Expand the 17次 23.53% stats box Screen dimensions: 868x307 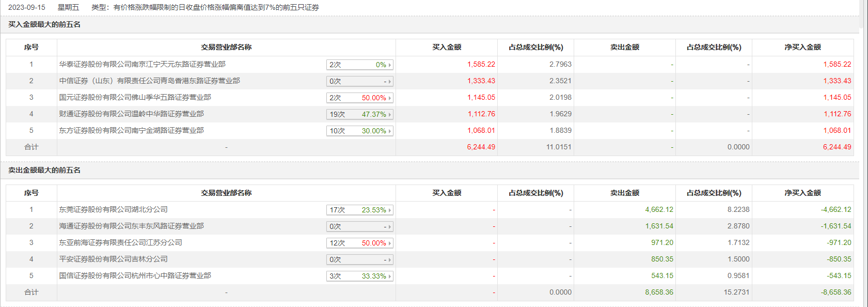click(x=359, y=210)
